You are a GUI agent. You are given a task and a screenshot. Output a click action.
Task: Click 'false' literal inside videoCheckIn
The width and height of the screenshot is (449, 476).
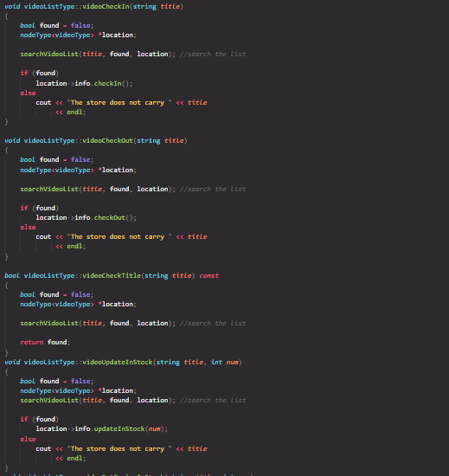80,25
